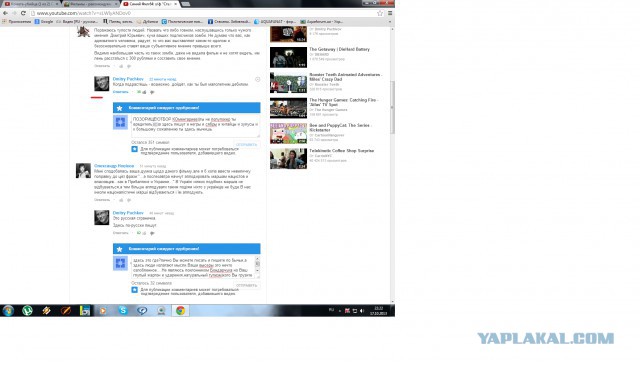Click the star icon in upper blue banner
Viewport: 640px width, 368px height.
pyautogui.click(x=120, y=108)
